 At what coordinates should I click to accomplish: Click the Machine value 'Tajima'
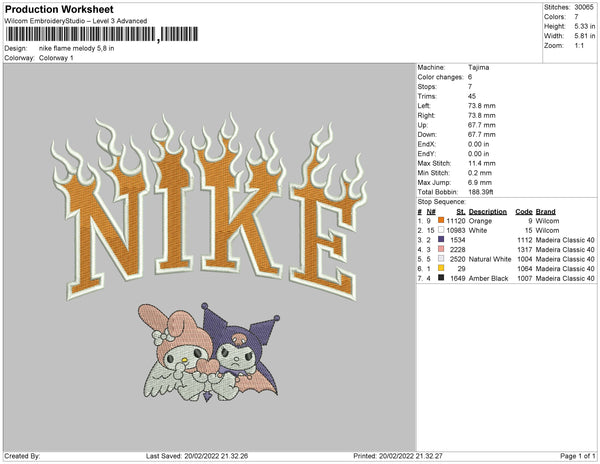click(478, 67)
